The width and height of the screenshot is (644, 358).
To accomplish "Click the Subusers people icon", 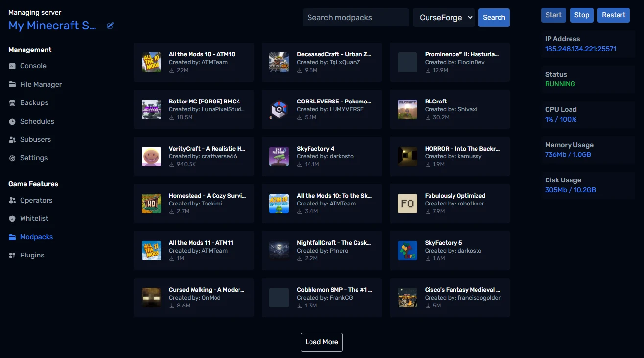I will point(12,140).
